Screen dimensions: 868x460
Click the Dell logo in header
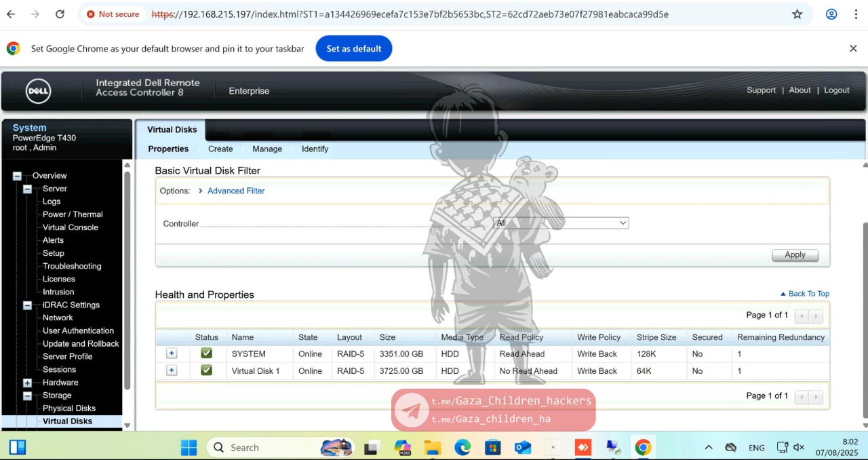tap(39, 91)
